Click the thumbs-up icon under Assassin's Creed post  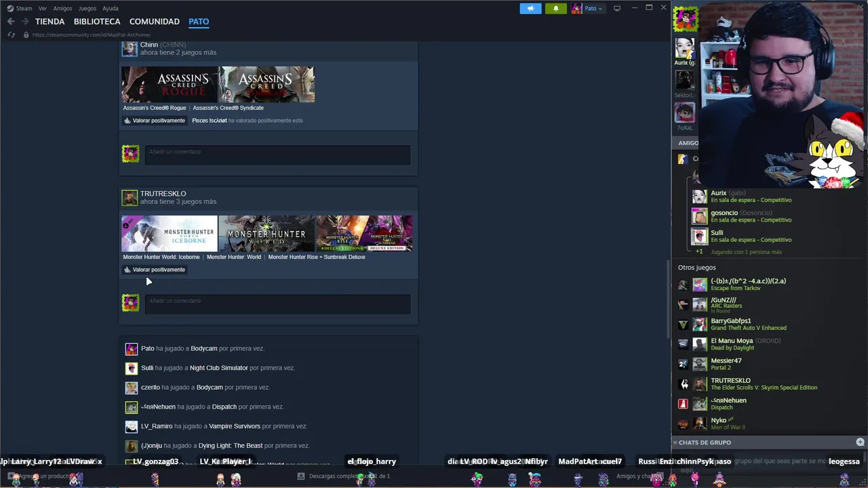click(x=127, y=121)
